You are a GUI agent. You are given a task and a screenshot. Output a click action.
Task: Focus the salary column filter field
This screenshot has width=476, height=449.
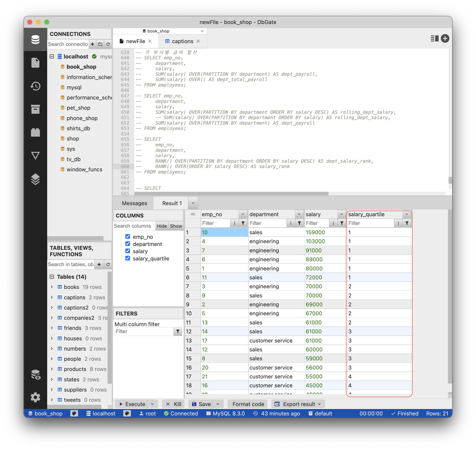pos(317,223)
